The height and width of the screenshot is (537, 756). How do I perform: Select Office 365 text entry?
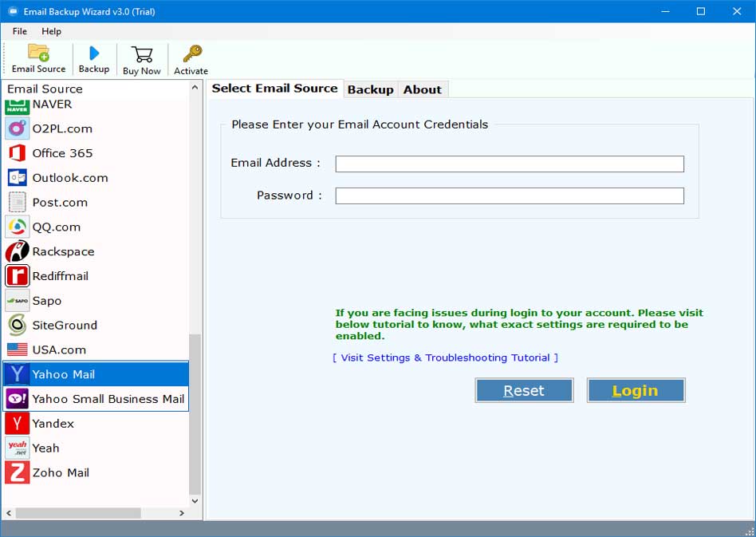coord(62,153)
